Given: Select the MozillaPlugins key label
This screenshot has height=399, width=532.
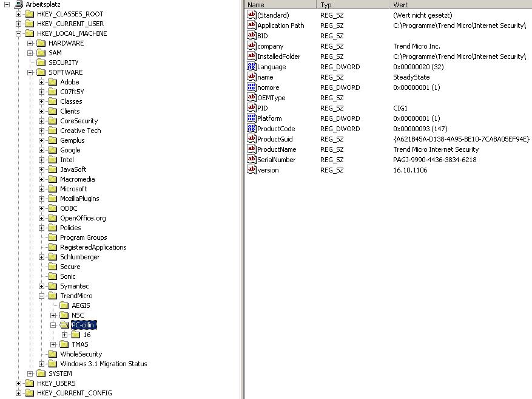Looking at the screenshot, I should (x=79, y=199).
